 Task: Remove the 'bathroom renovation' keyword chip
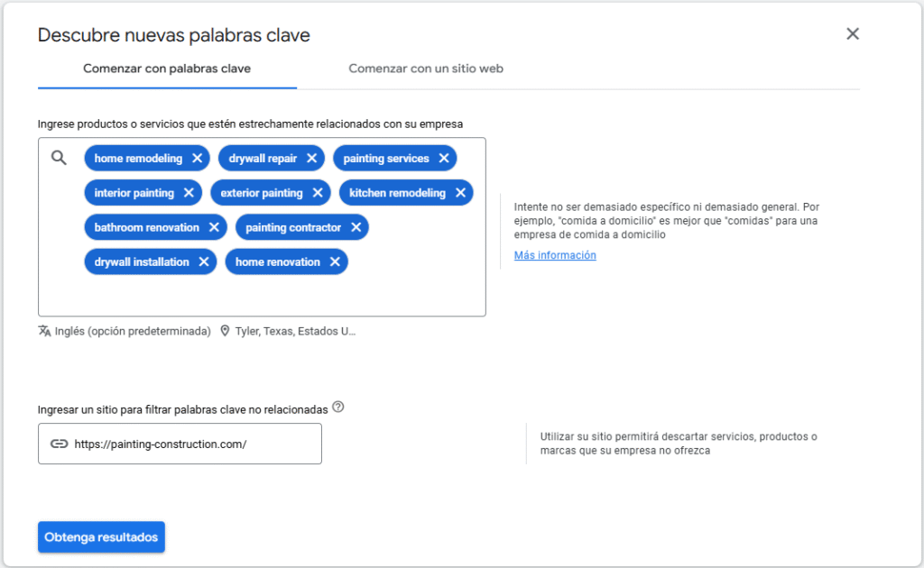coord(214,227)
